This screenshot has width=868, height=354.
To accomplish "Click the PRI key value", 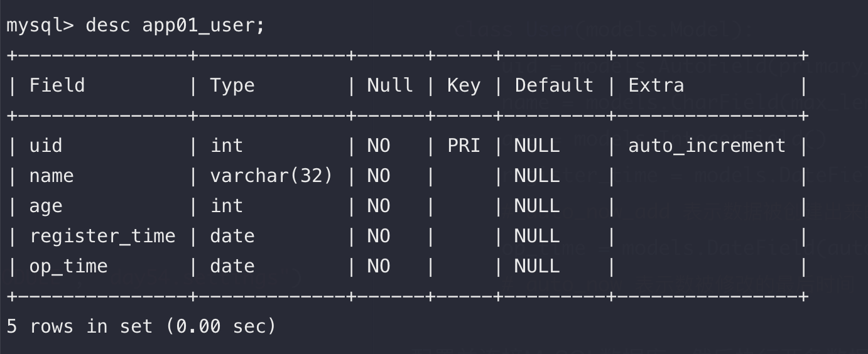I will coord(464,146).
